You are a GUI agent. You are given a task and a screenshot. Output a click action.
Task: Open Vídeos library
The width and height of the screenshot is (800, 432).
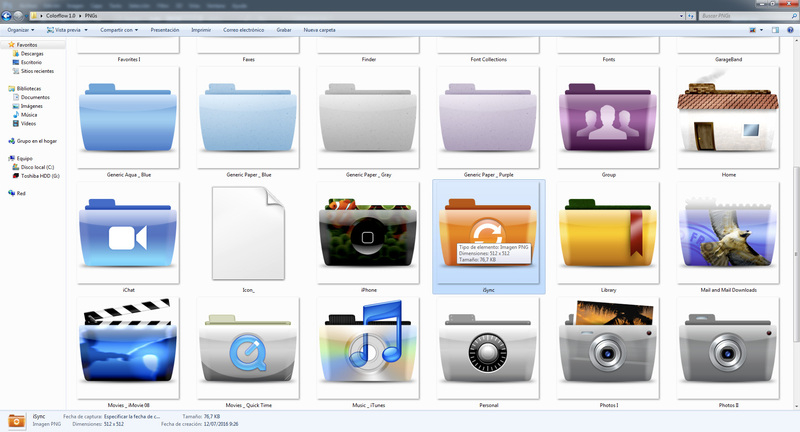click(x=28, y=123)
